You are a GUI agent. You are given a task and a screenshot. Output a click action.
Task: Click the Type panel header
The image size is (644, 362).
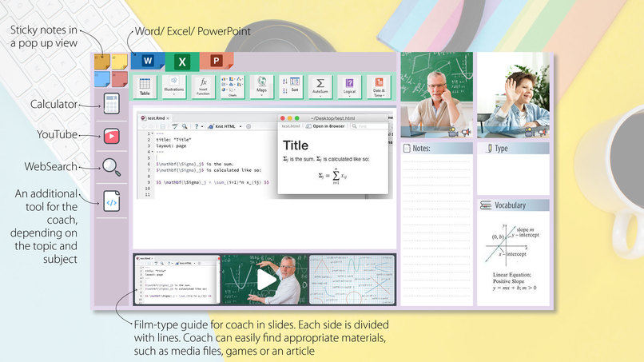513,149
